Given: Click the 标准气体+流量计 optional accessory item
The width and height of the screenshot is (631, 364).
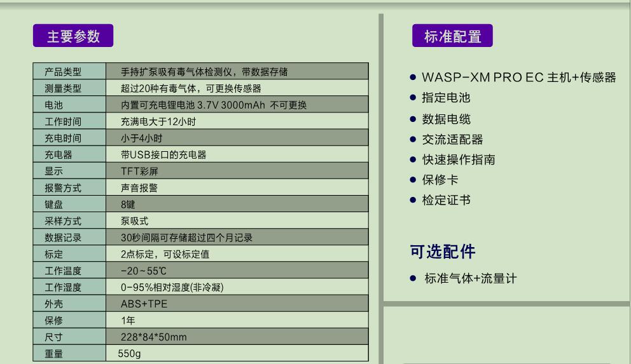Looking at the screenshot, I should click(x=470, y=278).
